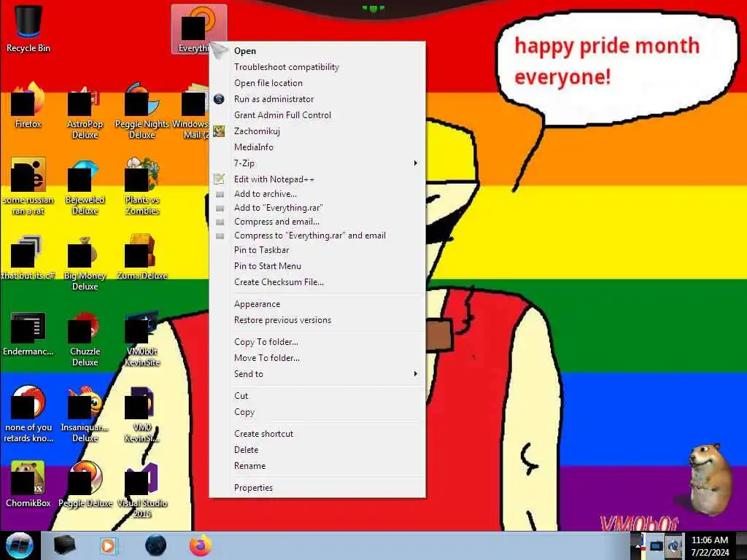The width and height of the screenshot is (747, 560).
Task: Choose Move To folder...
Action: (x=317, y=358)
